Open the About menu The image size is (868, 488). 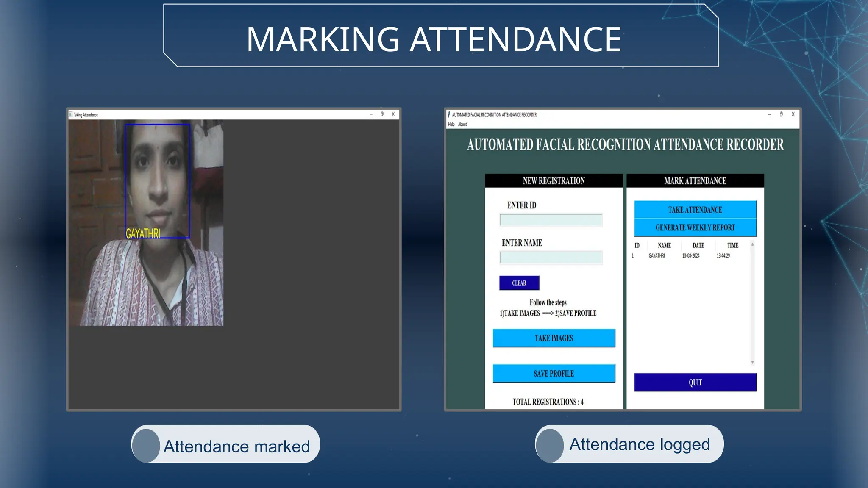click(462, 125)
